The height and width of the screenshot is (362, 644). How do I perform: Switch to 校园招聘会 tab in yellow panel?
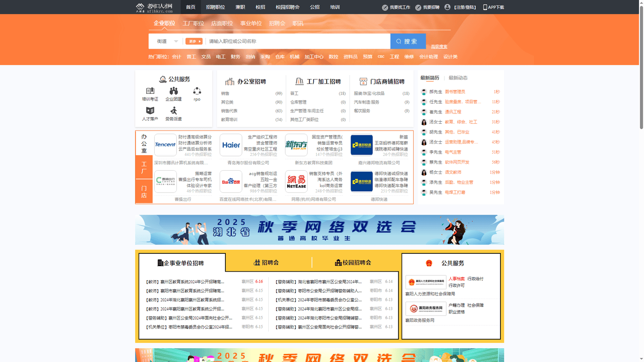click(353, 262)
